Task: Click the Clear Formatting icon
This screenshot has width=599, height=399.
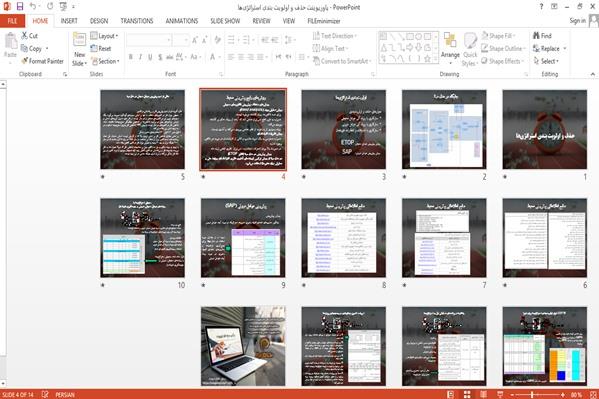Action: pyautogui.click(x=218, y=40)
